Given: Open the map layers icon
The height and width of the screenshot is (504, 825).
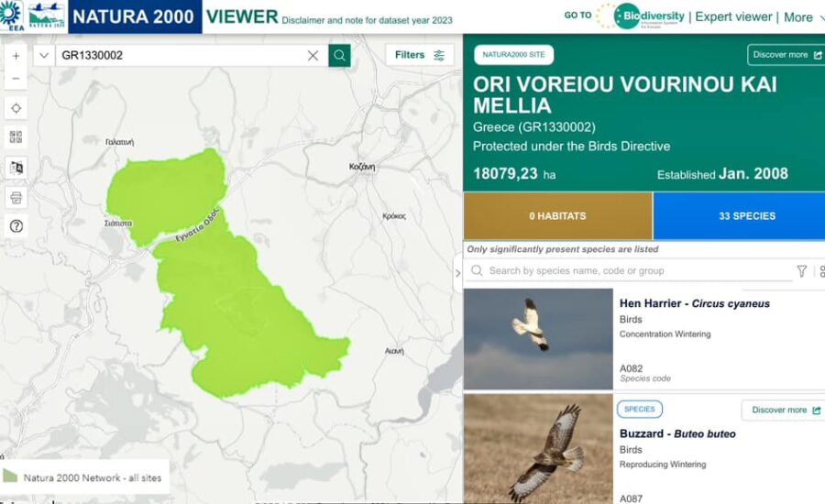Looking at the screenshot, I should 16,168.
